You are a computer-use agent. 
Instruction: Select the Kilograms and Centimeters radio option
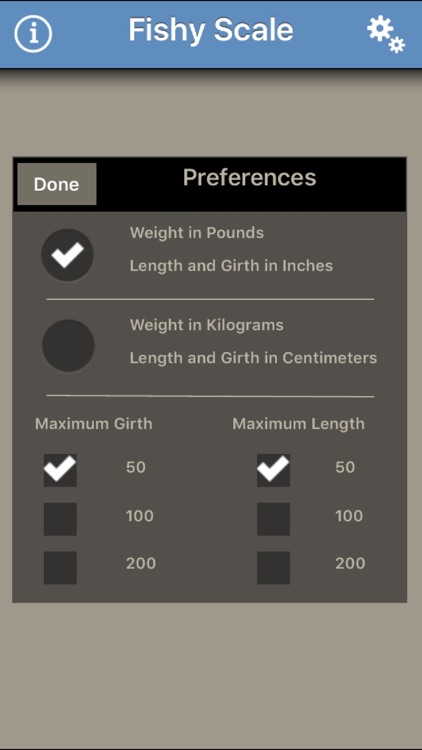(x=68, y=345)
